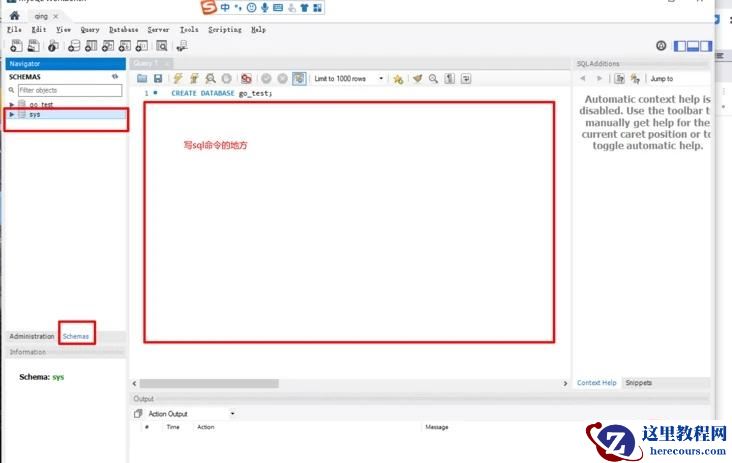The height and width of the screenshot is (463, 732).
Task: Create a new view icon
Action: click(x=108, y=46)
